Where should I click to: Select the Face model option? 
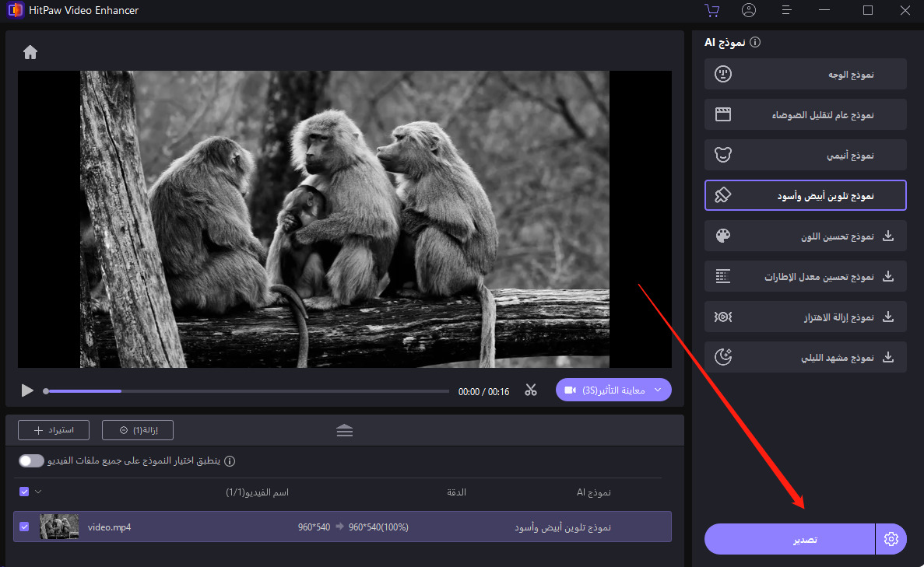[805, 74]
